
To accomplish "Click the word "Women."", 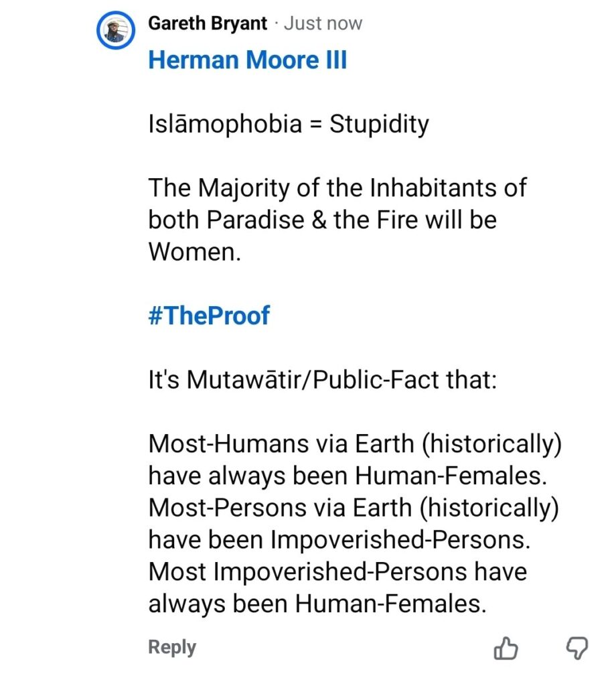I will pos(194,252).
